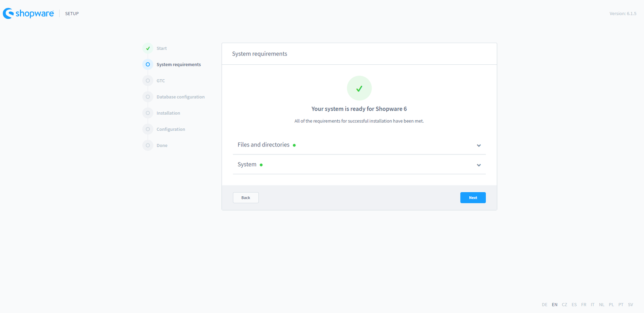Click the Installation step circle icon
This screenshot has height=313, width=644.
(148, 113)
